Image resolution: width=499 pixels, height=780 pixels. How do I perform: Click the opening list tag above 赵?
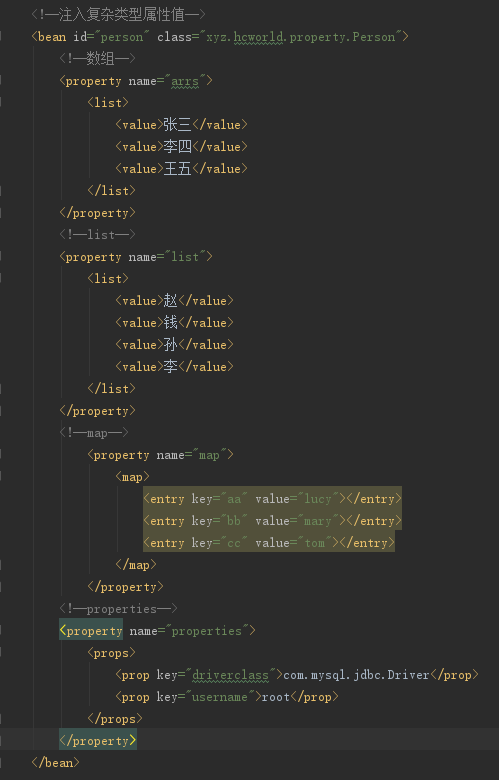coord(107,279)
